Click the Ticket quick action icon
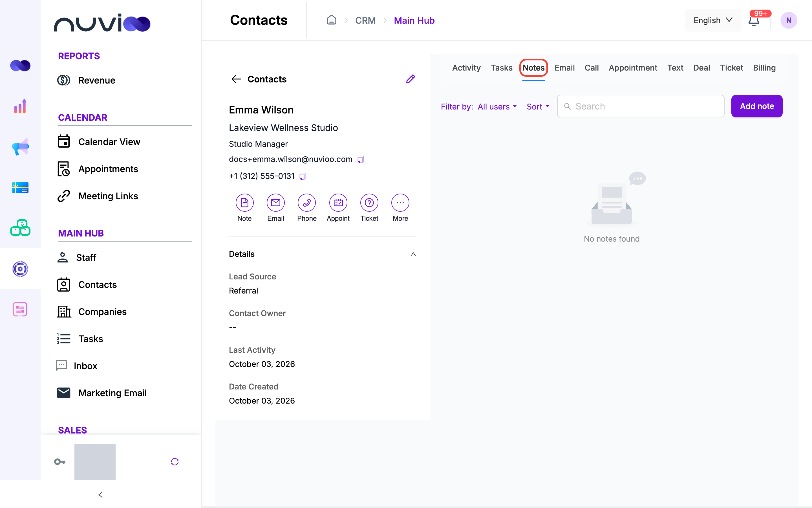 tap(369, 203)
